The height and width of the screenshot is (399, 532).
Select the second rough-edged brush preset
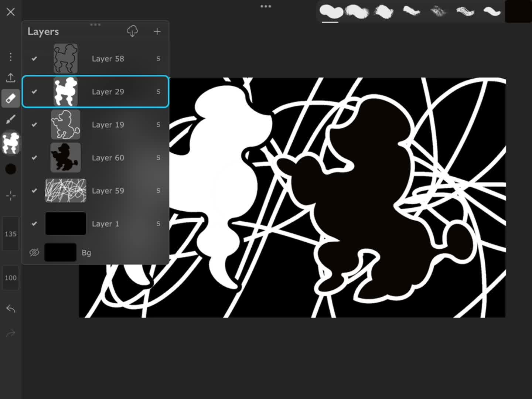tap(358, 11)
